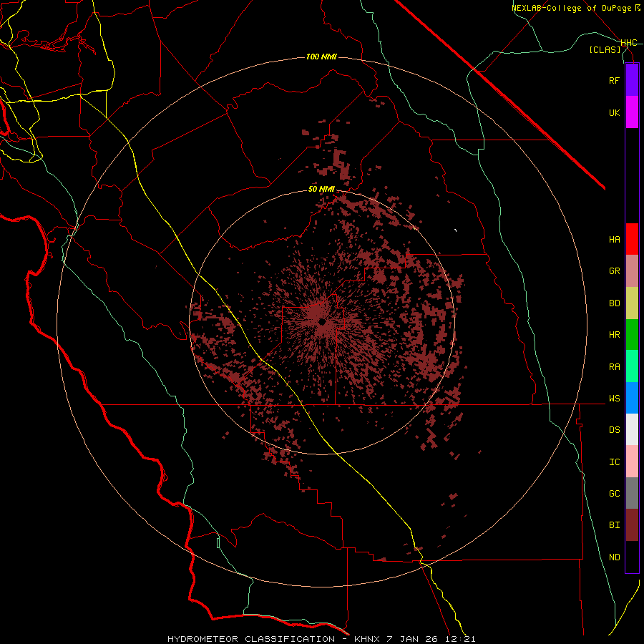The height and width of the screenshot is (644, 644).
Task: Click the HYDROMETEOR CLASSIFICATION title text
Action: point(251,639)
